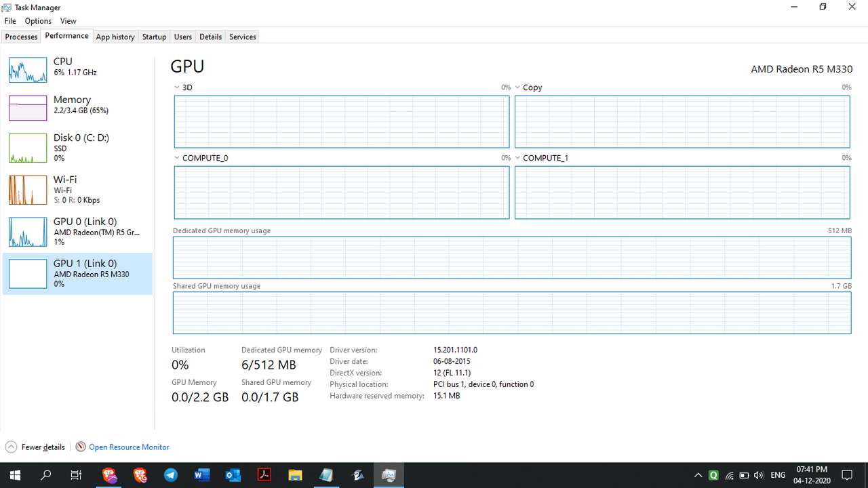This screenshot has height=488, width=868.
Task: Click the Task Manager taskbar icon
Action: pos(389,475)
